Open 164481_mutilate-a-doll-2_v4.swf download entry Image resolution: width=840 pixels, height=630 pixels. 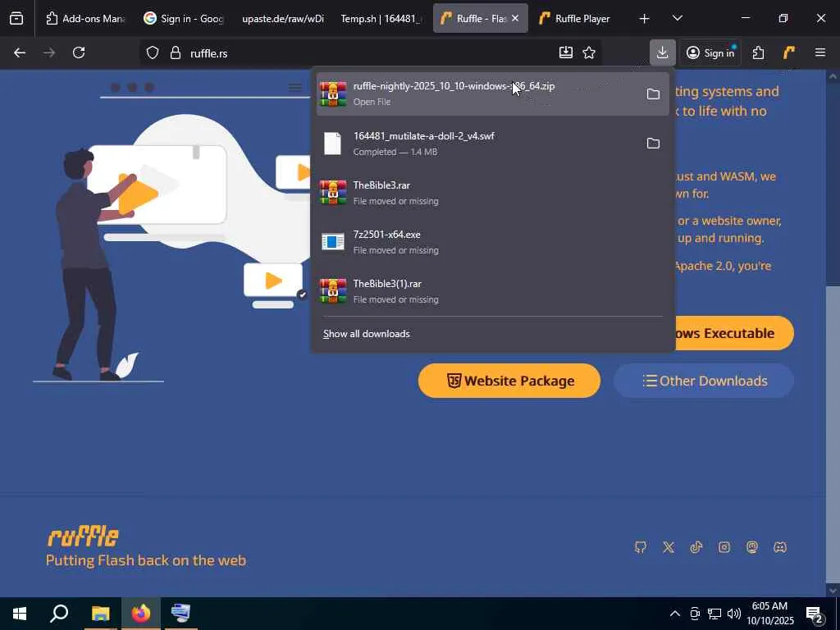coord(493,144)
